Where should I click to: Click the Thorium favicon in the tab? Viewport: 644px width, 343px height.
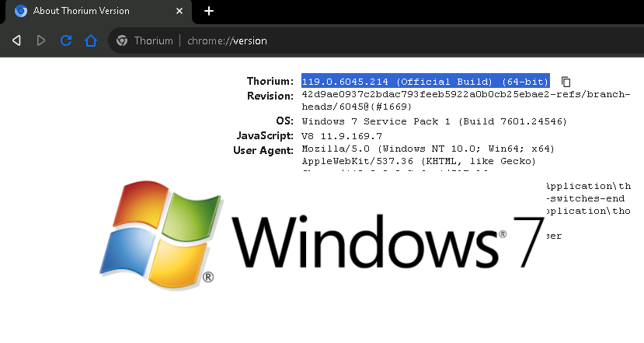coord(21,11)
